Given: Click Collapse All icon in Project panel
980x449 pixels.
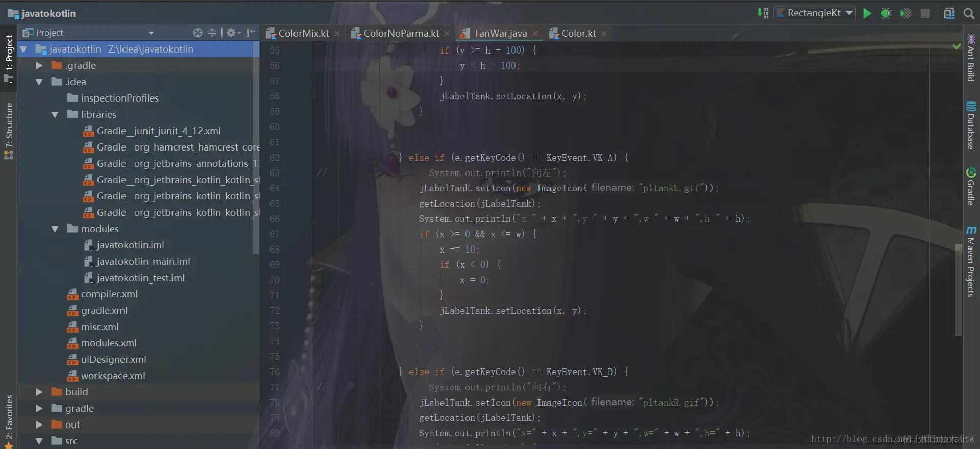Looking at the screenshot, I should pos(212,33).
